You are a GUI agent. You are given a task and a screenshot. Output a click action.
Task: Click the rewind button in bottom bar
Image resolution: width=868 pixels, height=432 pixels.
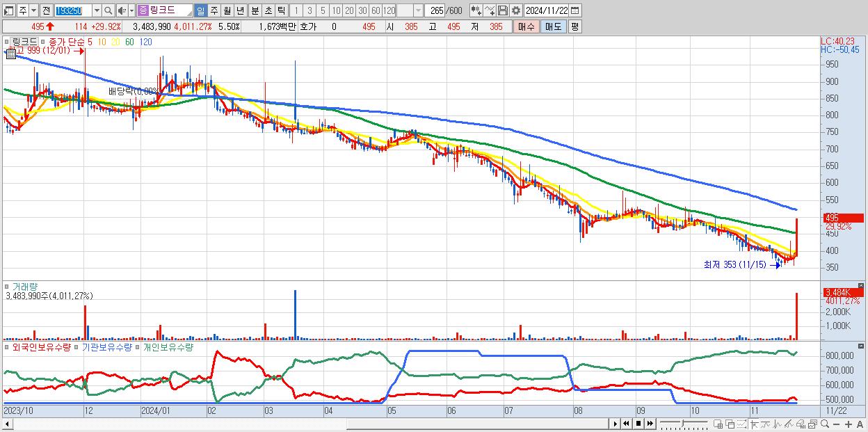pyautogui.click(x=627, y=424)
